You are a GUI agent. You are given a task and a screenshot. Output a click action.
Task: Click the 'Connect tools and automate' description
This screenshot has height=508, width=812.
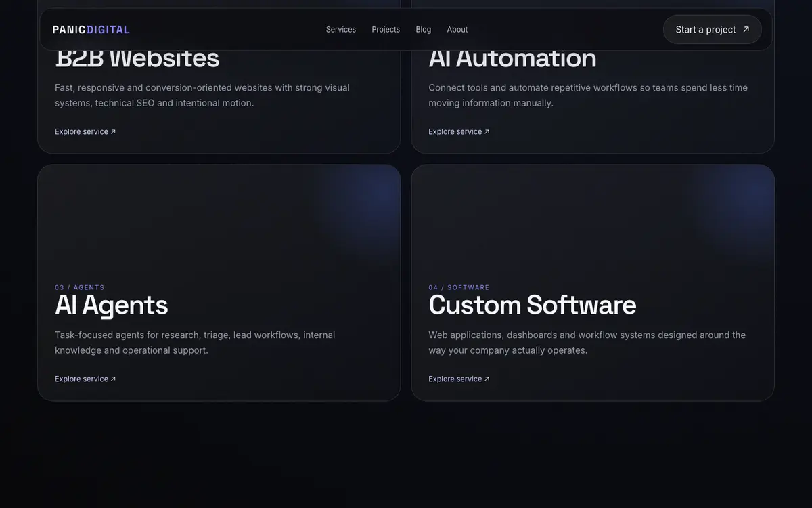pyautogui.click(x=588, y=96)
